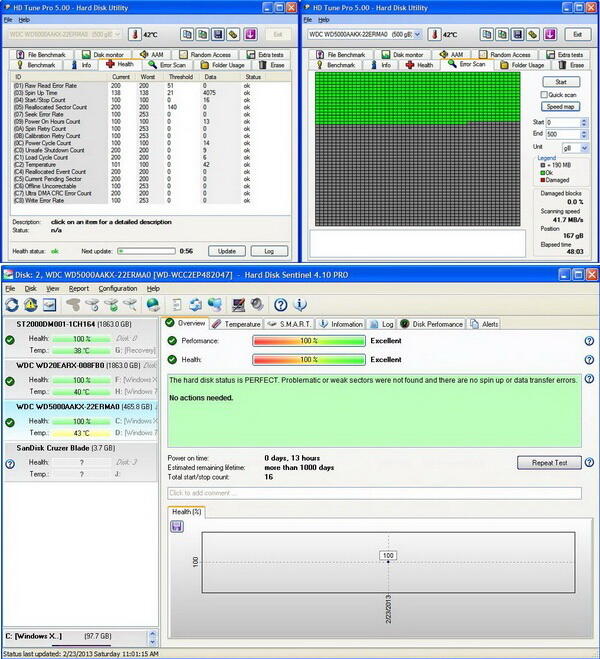Click the save floppy icon in the right HD Tune window
Screen dimensions: 600x659
518,34
